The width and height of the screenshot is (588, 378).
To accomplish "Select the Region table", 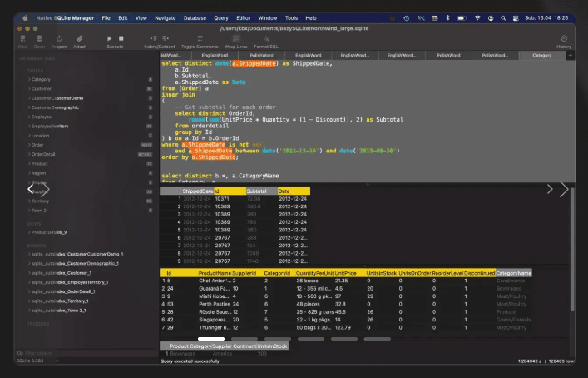I will [38, 173].
